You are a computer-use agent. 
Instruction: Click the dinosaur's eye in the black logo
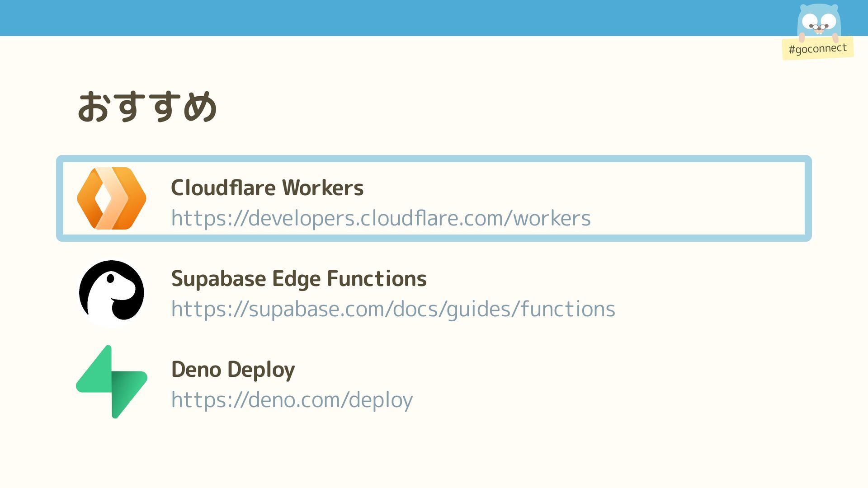(110, 278)
